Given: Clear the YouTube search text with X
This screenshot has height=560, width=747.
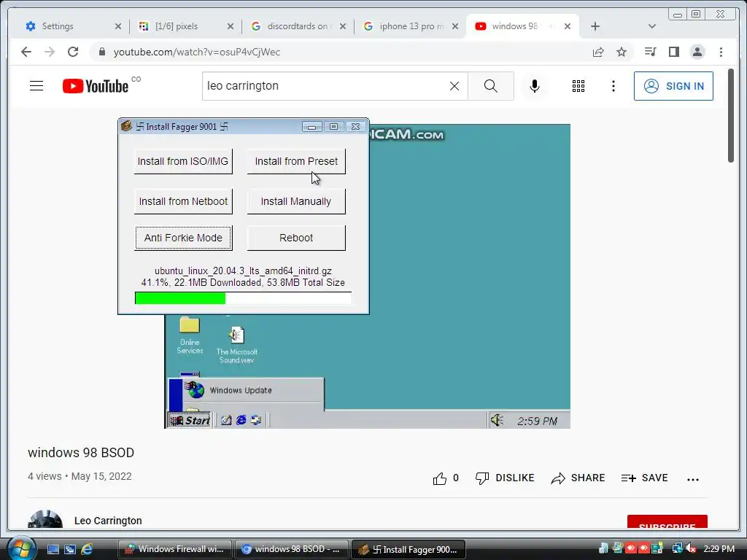Looking at the screenshot, I should [x=454, y=86].
